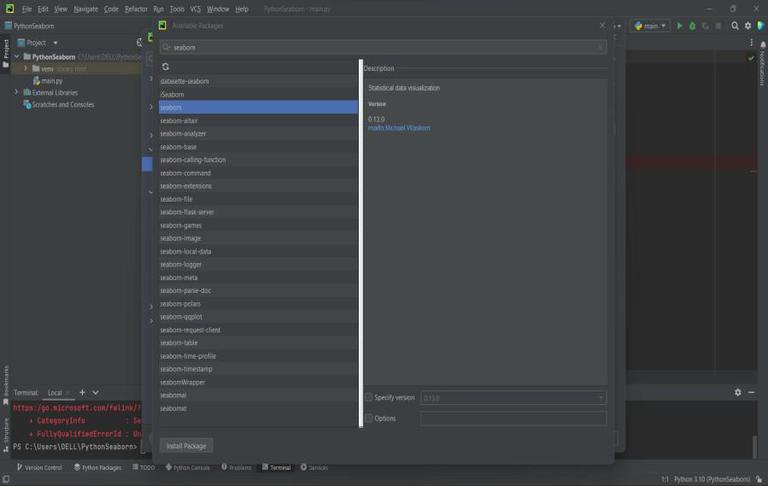Open the Refactor menu
768x486 pixels.
click(136, 9)
